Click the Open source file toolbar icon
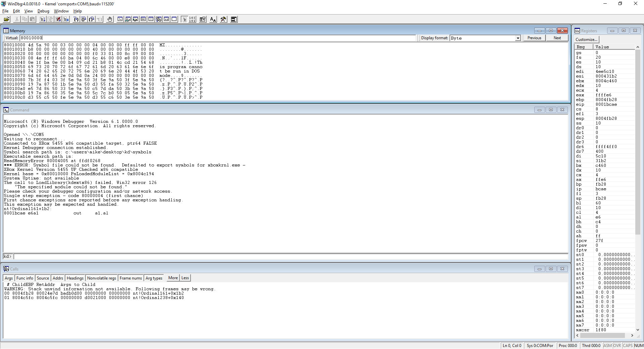This screenshot has width=644, height=349. (6, 19)
